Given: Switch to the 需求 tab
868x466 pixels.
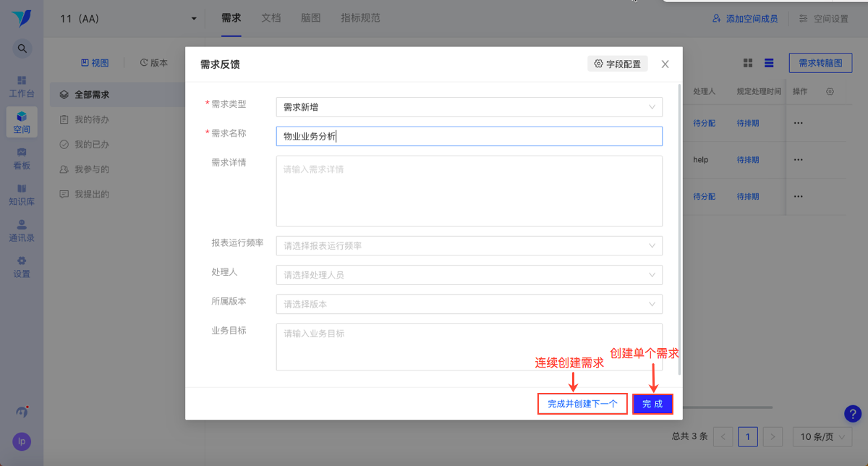Looking at the screenshot, I should click(231, 18).
